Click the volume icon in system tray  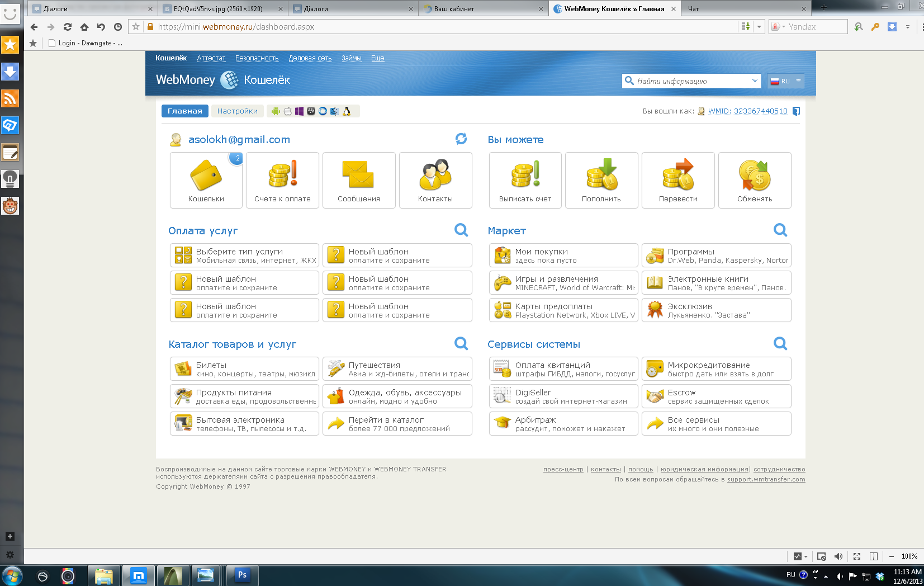coord(840,576)
